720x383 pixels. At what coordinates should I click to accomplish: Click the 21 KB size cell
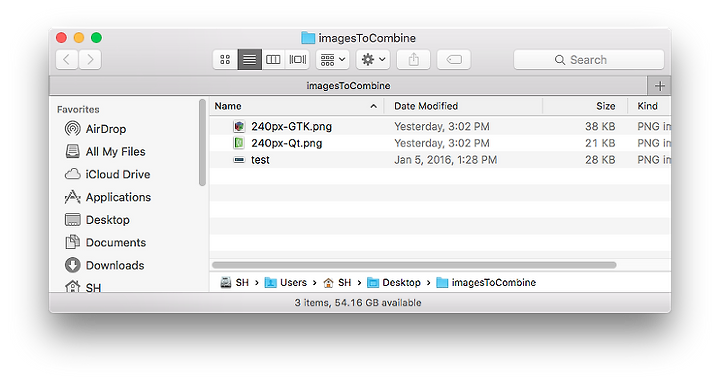(x=600, y=143)
